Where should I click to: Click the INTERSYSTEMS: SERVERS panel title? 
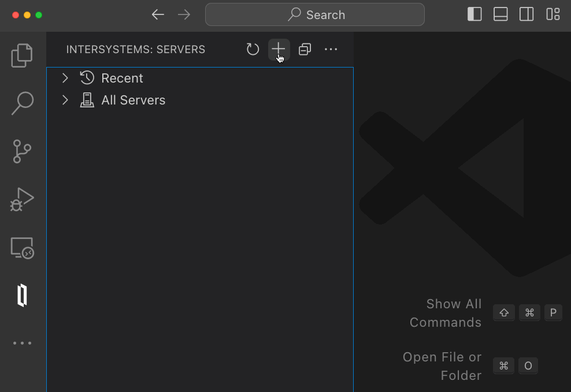(x=135, y=49)
